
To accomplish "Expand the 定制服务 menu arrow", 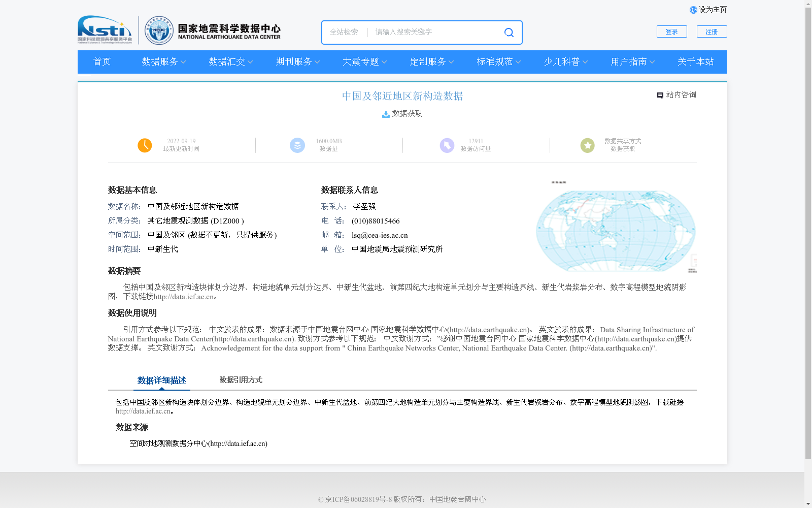I will click(451, 62).
